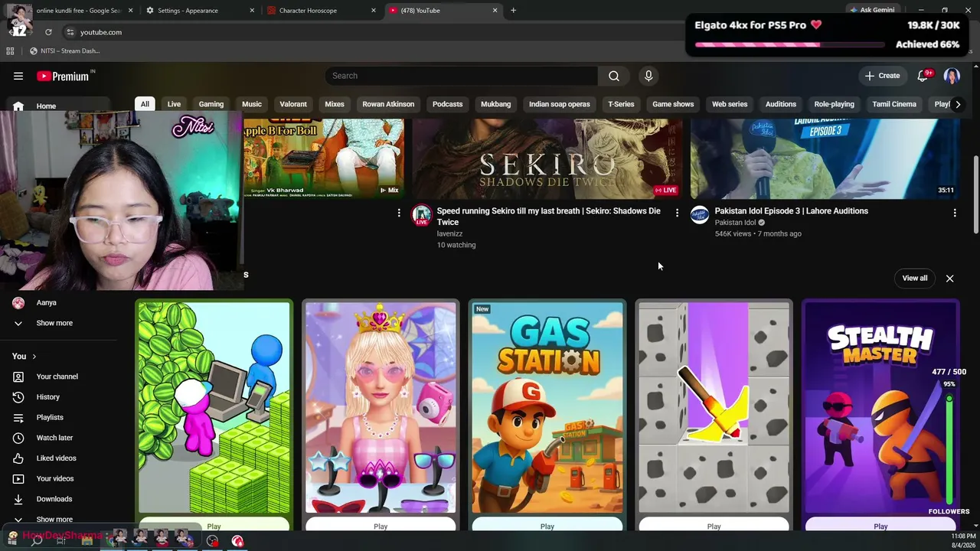Dismiss the Playables shelf with the X
Screen dimensions: 980x551
tap(949, 279)
